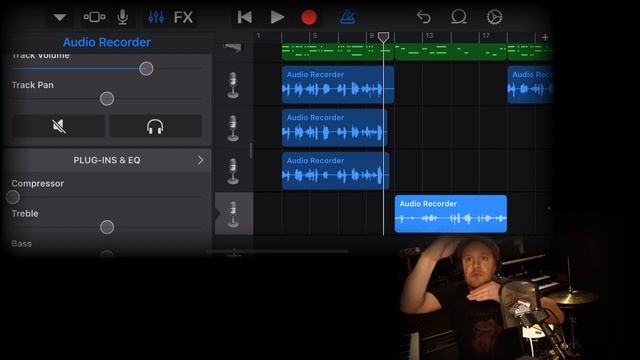Toggle the metronome icon

coord(347,17)
